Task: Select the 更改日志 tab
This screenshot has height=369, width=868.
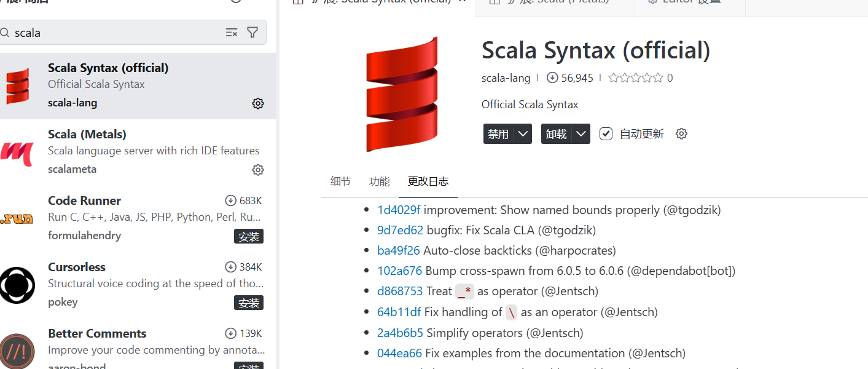Action: pyautogui.click(x=428, y=181)
